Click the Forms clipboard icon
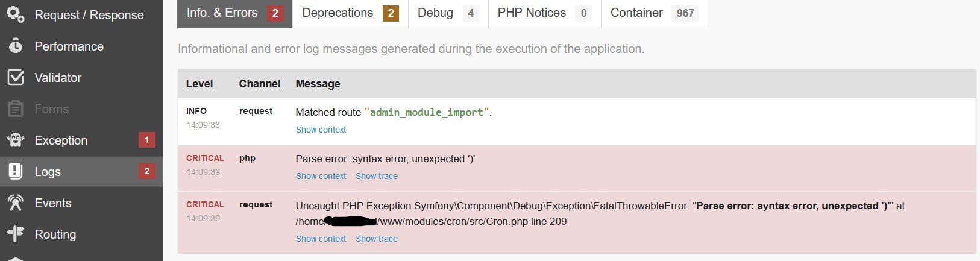 coord(16,108)
